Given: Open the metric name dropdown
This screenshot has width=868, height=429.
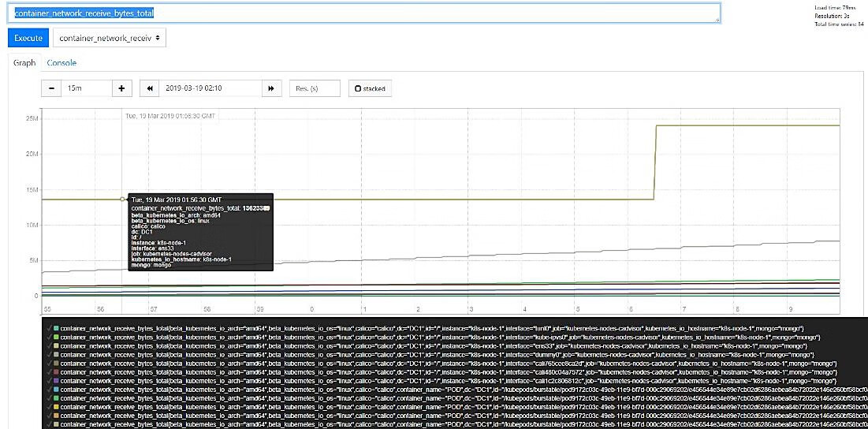Looking at the screenshot, I should point(110,37).
